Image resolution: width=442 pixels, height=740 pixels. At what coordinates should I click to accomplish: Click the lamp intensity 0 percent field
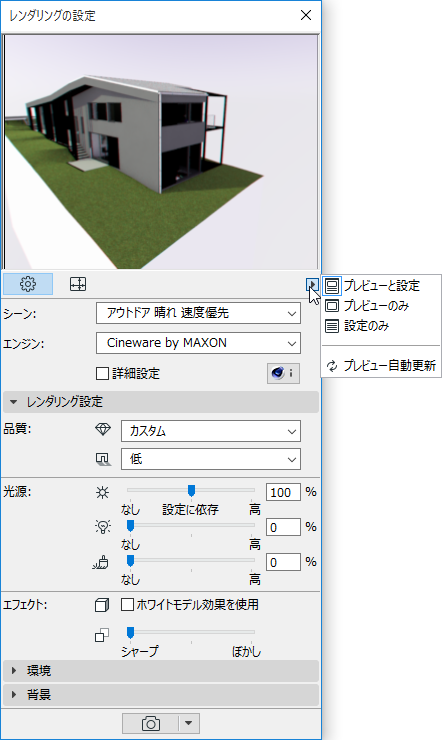(x=283, y=527)
